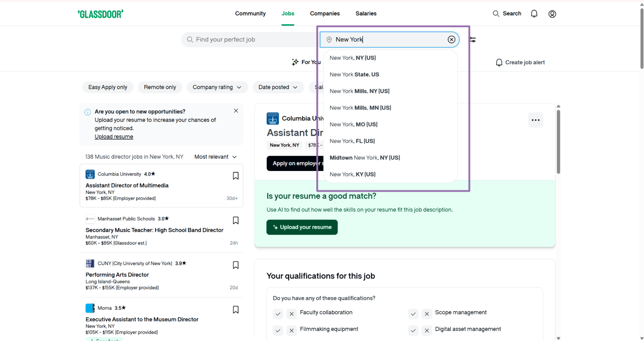Open the three-dot more options menu
The height and width of the screenshot is (341, 644).
(535, 120)
